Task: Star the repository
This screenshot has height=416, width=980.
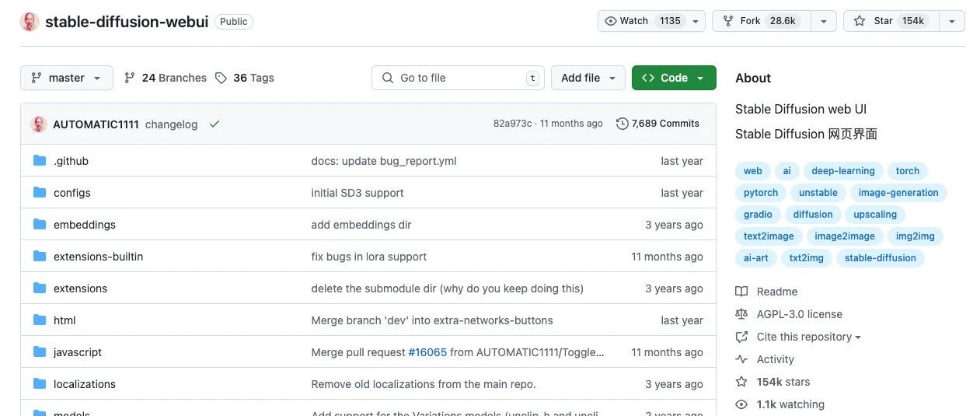Action: pos(891,21)
